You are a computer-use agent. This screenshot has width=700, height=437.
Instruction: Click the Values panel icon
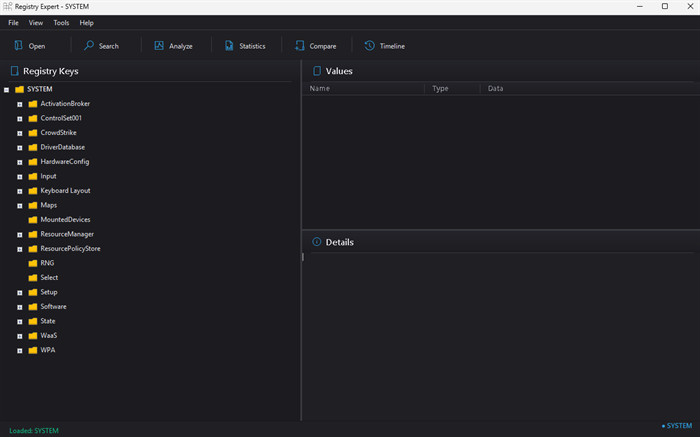coord(317,71)
